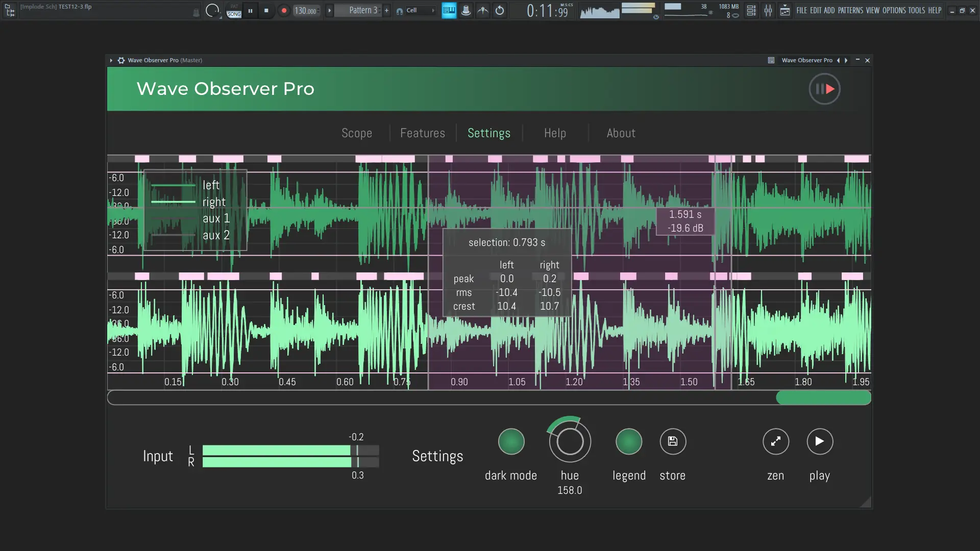Toggle the legend display button
This screenshot has height=551, width=980.
pos(628,442)
